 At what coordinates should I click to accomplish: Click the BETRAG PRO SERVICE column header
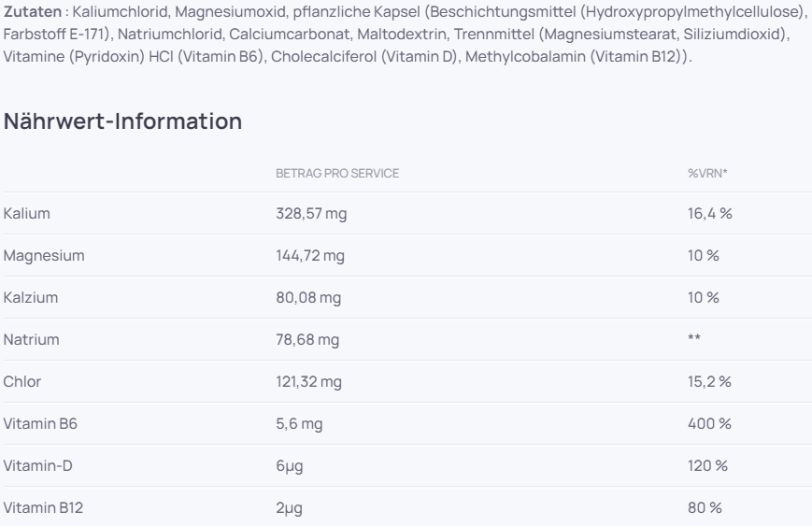[337, 174]
